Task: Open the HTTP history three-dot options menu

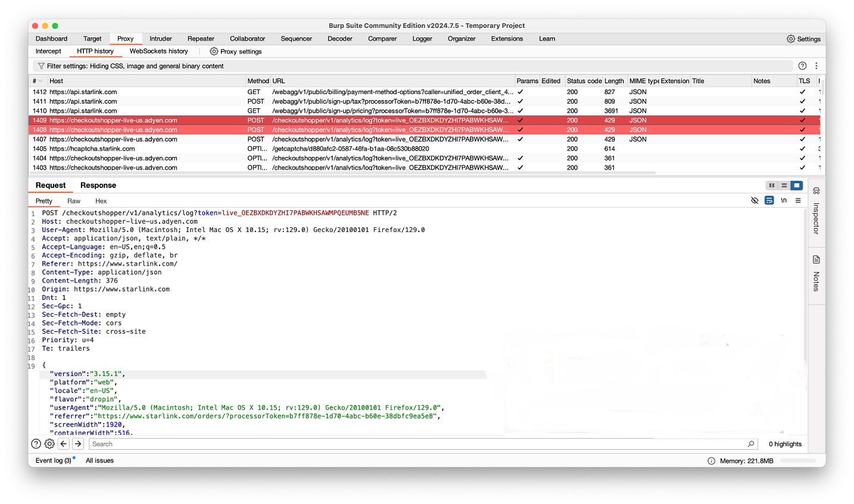Action: coord(816,66)
